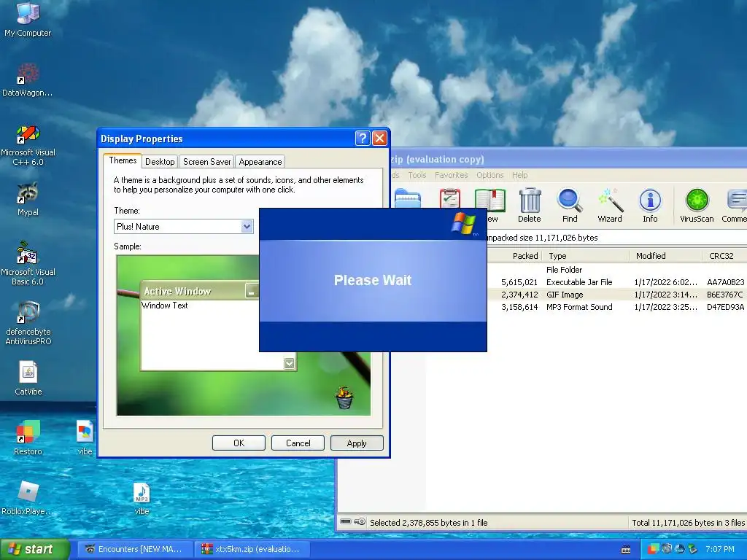
Task: Sort WinRAR list by Type column
Action: [586, 256]
